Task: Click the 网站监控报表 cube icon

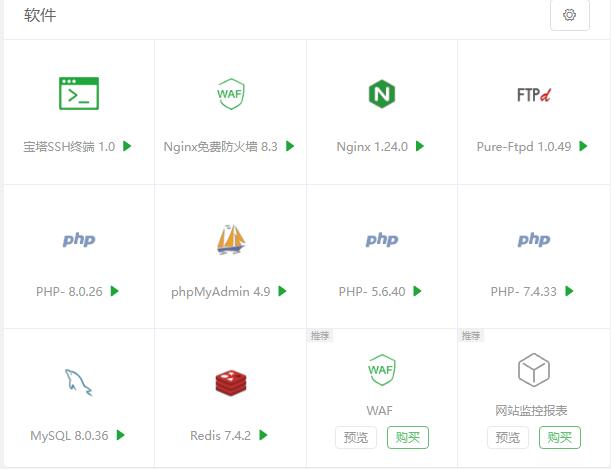Action: click(534, 370)
